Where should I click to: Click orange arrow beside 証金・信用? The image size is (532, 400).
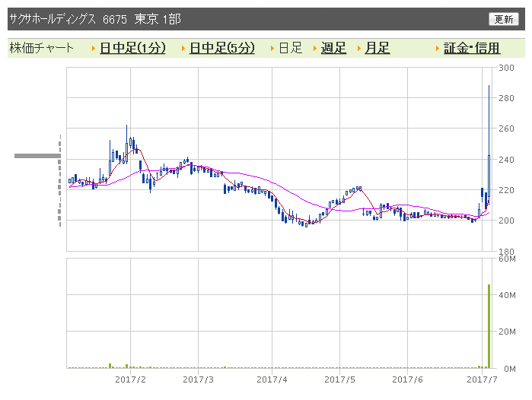click(x=438, y=49)
